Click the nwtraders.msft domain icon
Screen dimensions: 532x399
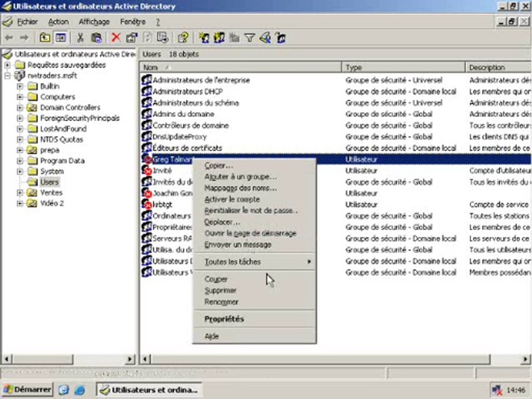(20, 75)
